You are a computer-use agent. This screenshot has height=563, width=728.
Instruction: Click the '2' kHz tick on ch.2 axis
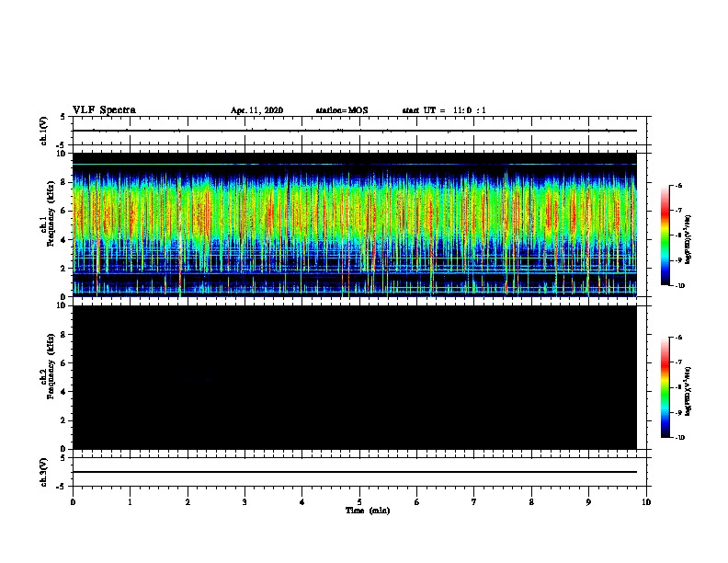(63, 420)
